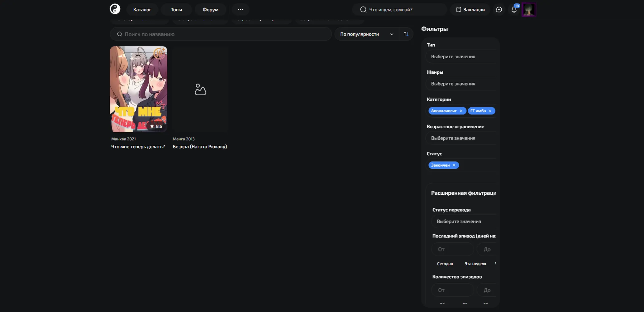Image resolution: width=644 pixels, height=312 pixels.
Task: Open the Что мне теперь делать cover
Action: (x=139, y=89)
